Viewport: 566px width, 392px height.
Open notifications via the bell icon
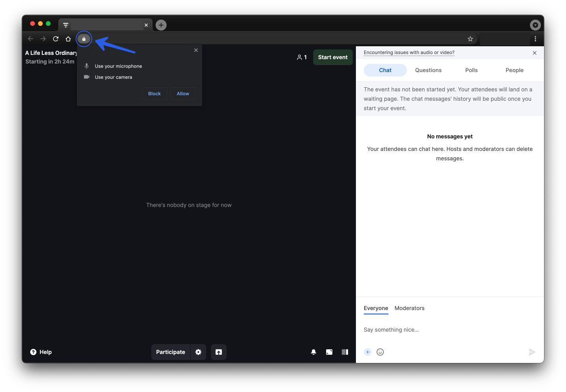pos(314,352)
